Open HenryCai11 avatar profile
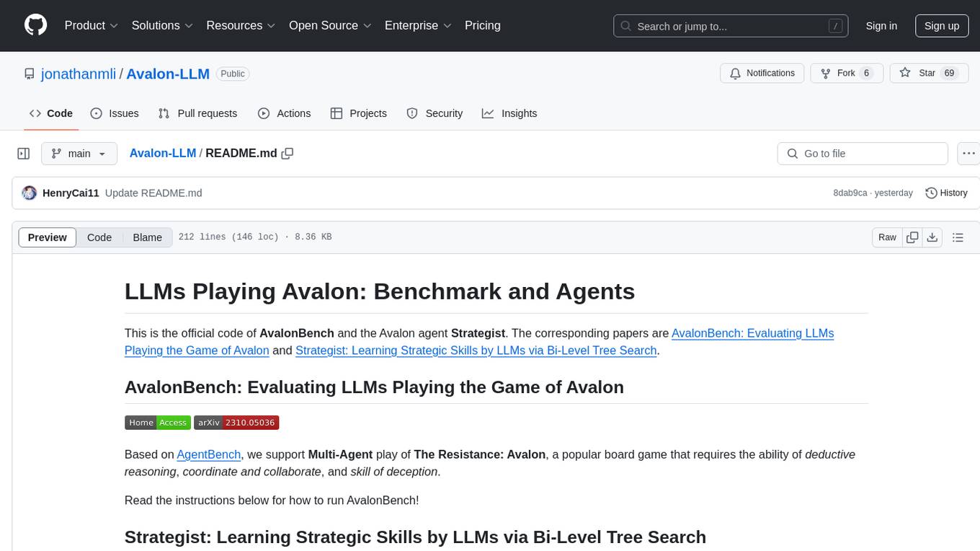 coord(30,193)
